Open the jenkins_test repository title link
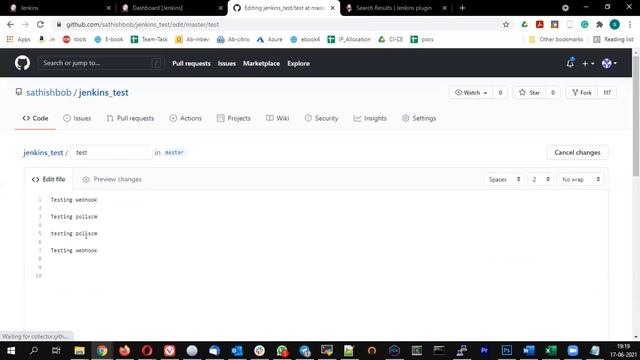Viewport: 640px width, 360px height. click(x=103, y=93)
